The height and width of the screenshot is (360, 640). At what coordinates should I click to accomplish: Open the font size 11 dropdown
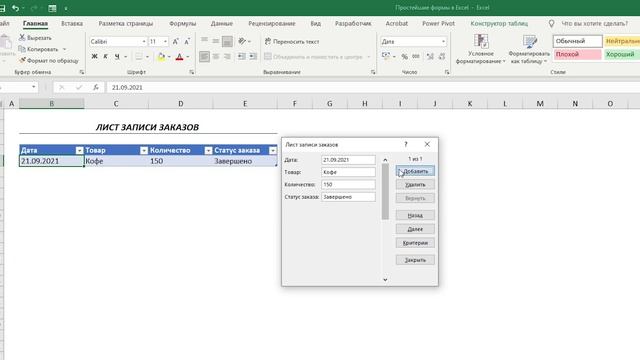(165, 42)
